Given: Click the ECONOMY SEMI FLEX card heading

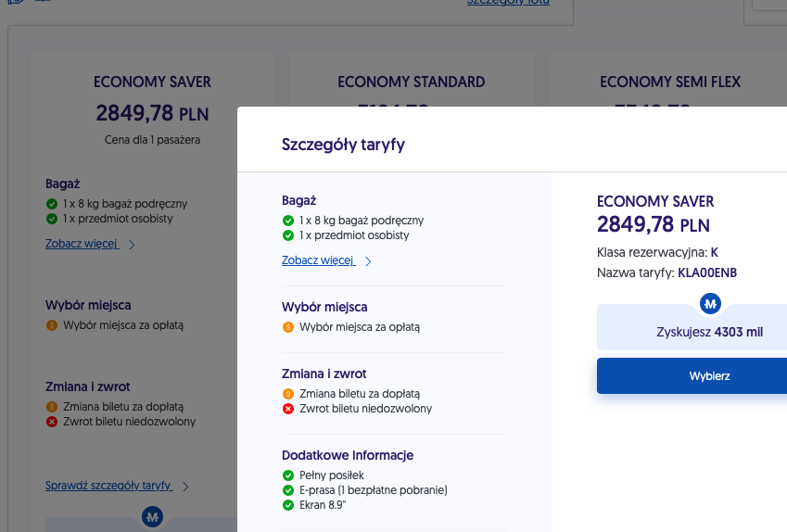Looking at the screenshot, I should 670,82.
